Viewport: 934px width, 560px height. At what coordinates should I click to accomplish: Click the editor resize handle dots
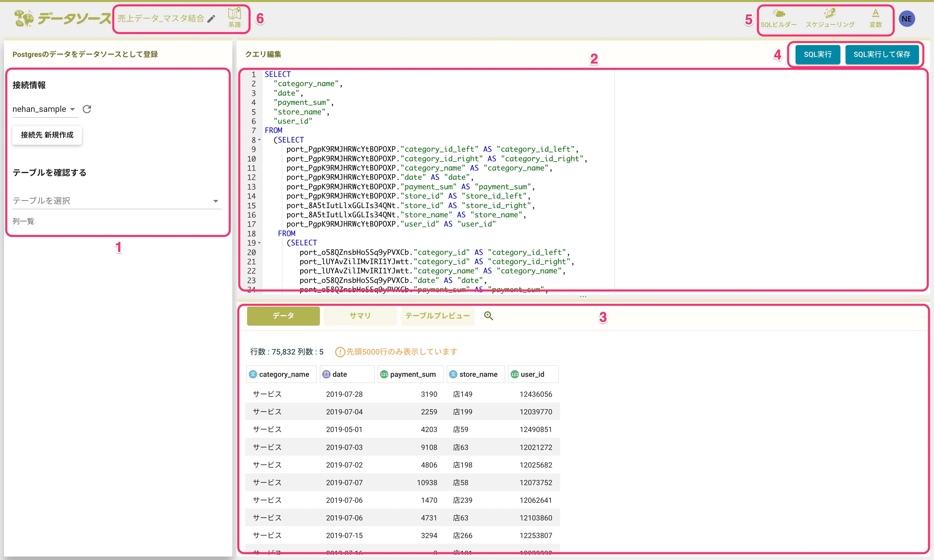tap(583, 296)
